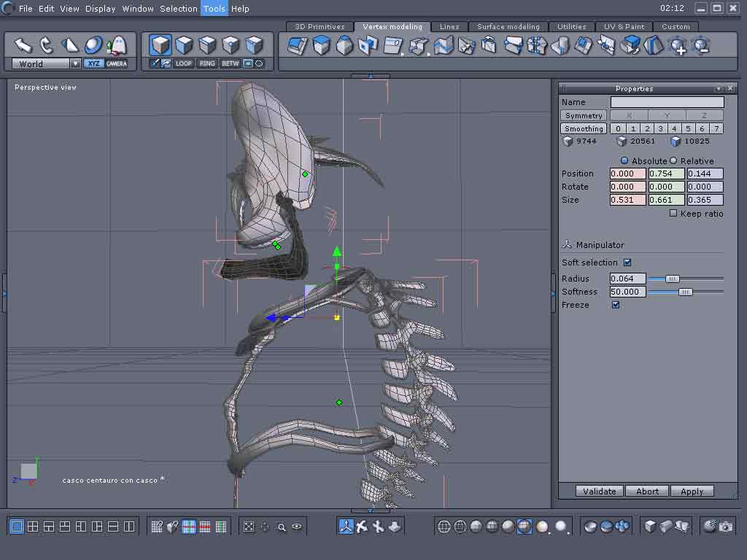Choose the smoothing plus sphere icon

tap(678, 46)
